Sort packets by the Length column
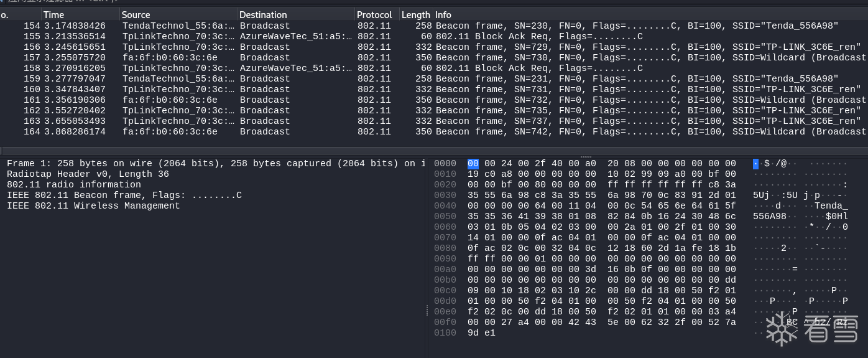Screen dimensions: 868x358 415,14
